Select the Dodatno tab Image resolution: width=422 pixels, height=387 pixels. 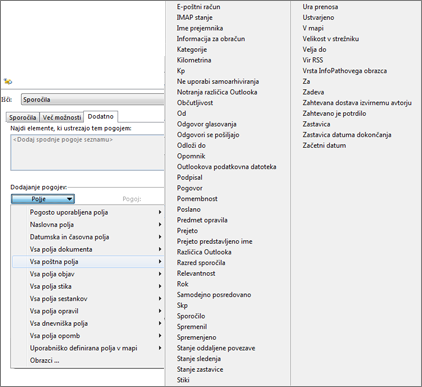point(101,116)
